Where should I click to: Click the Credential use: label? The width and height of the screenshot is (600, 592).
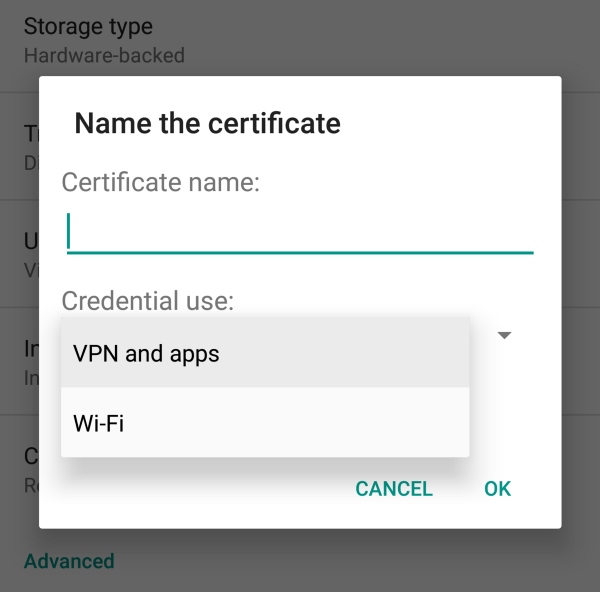click(x=148, y=301)
